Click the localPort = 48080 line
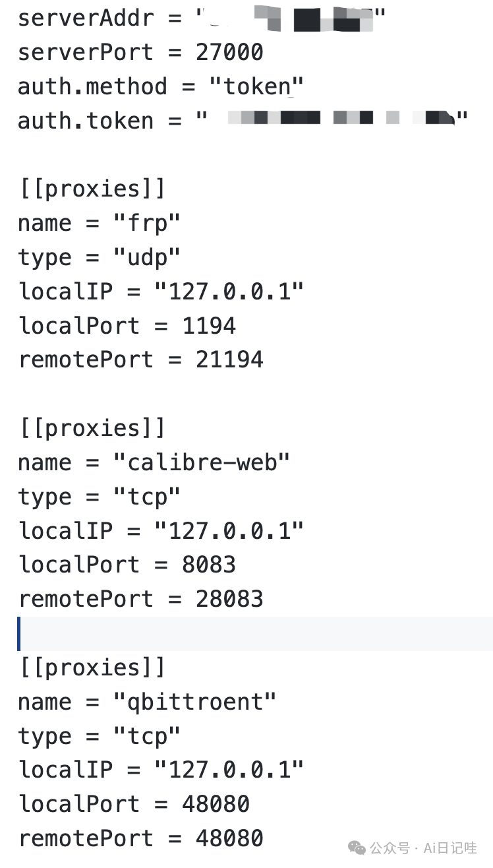This screenshot has width=493, height=868. click(x=134, y=805)
